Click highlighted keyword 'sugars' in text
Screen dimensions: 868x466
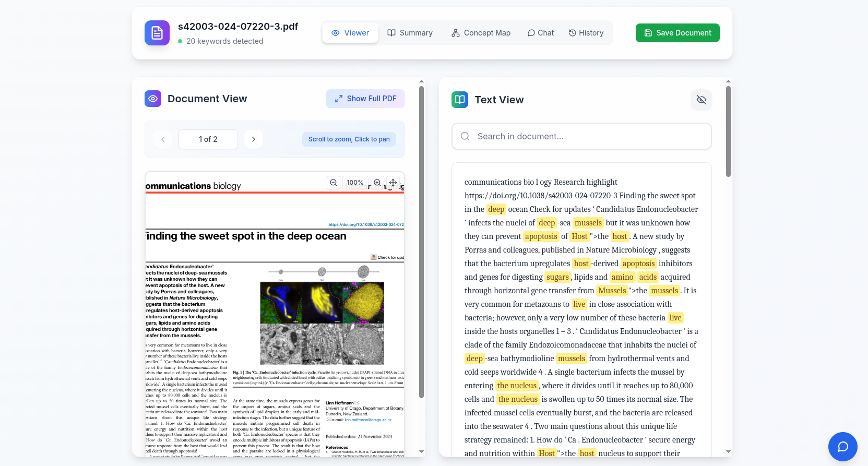[557, 277]
